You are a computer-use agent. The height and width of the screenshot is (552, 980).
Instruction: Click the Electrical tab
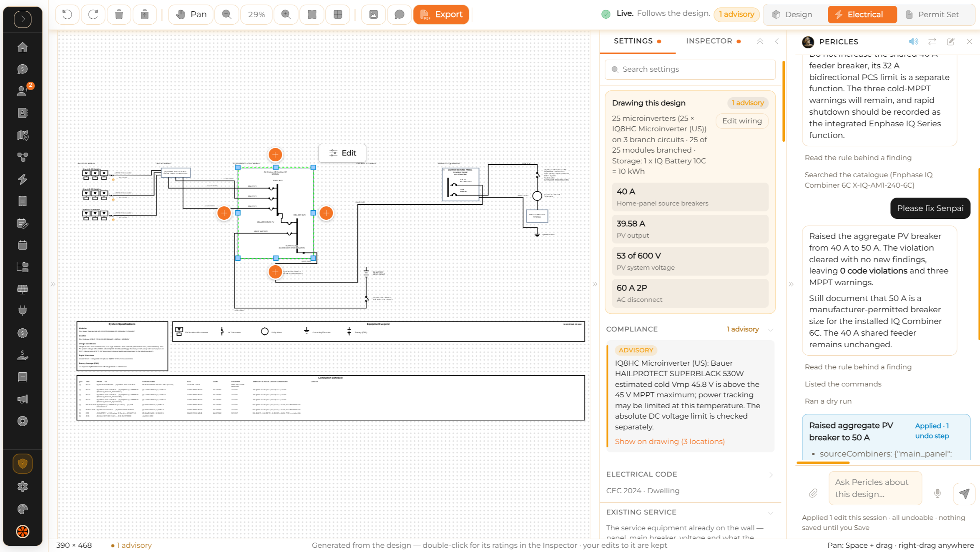coord(862,15)
